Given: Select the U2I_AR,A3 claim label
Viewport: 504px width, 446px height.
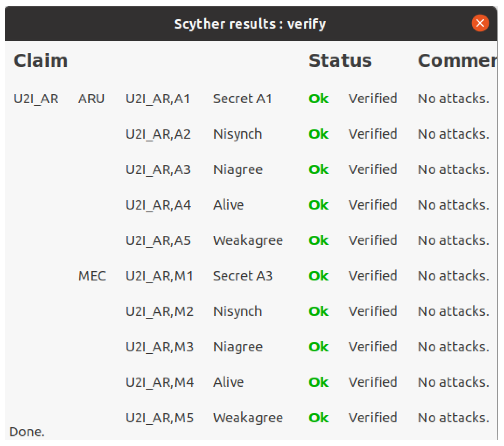Looking at the screenshot, I should pyautogui.click(x=158, y=170).
